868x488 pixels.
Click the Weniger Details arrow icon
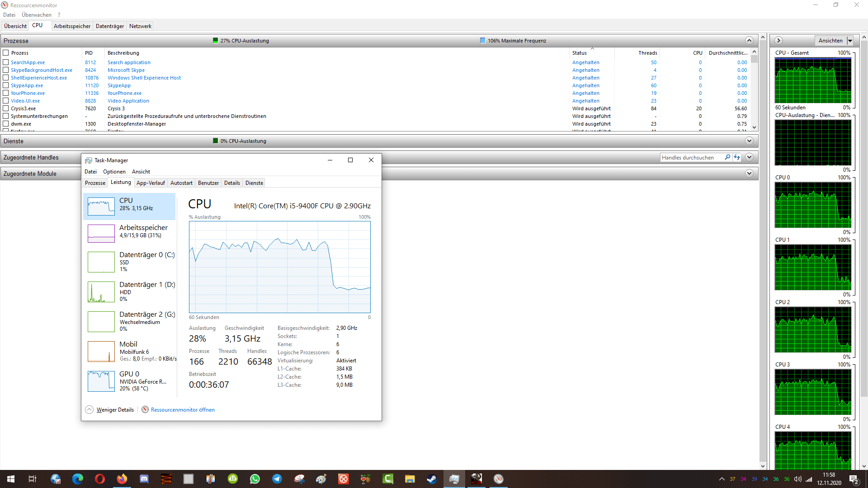coord(90,410)
